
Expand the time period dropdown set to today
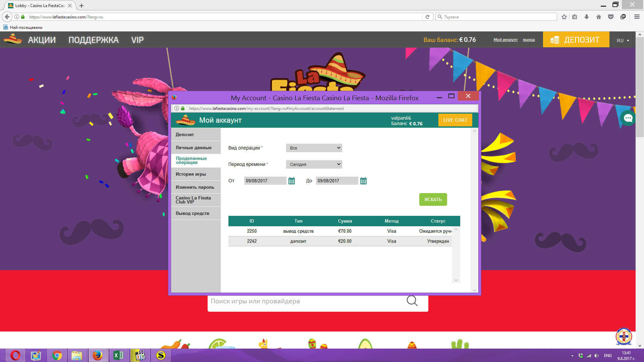click(x=314, y=164)
